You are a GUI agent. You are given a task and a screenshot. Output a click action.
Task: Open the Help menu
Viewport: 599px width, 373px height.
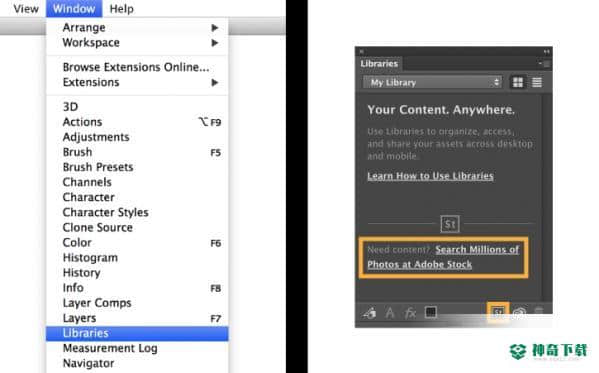click(121, 8)
